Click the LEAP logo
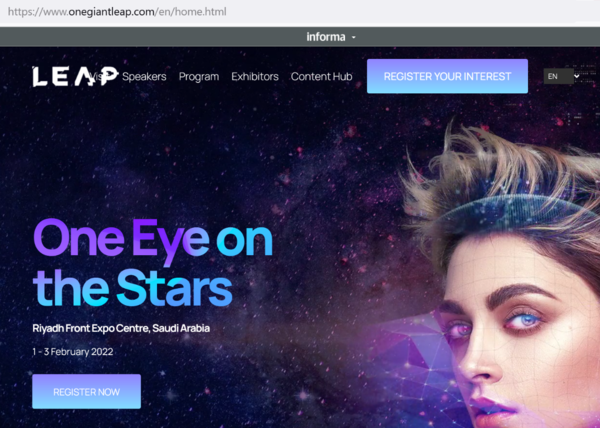Viewport: 600px width, 428px height. coord(75,76)
